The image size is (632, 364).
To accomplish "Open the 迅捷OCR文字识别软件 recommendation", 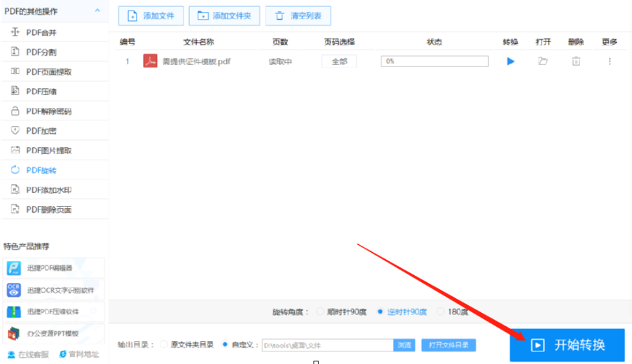I will [54, 290].
